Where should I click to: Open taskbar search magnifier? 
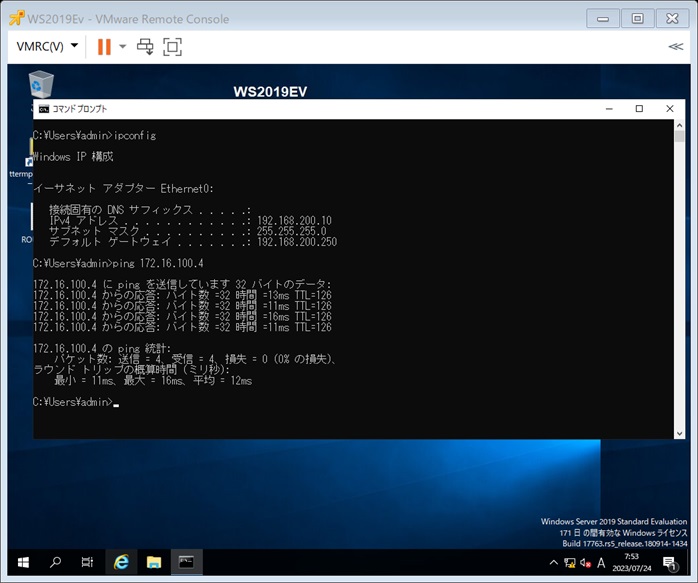(55, 562)
